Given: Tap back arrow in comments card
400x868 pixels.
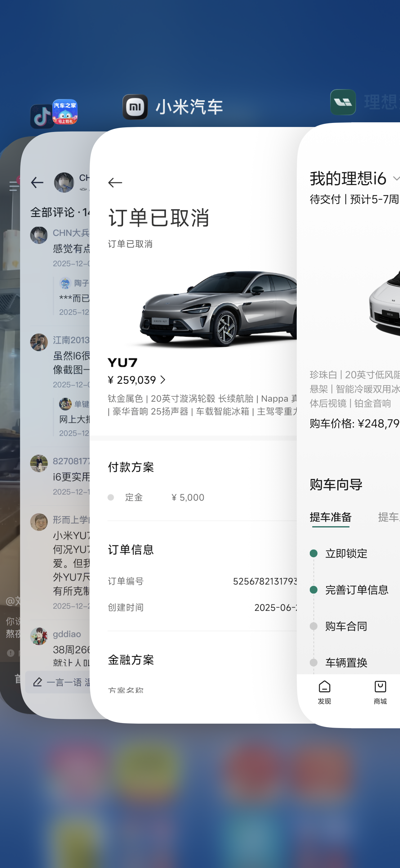Looking at the screenshot, I should click(x=37, y=183).
